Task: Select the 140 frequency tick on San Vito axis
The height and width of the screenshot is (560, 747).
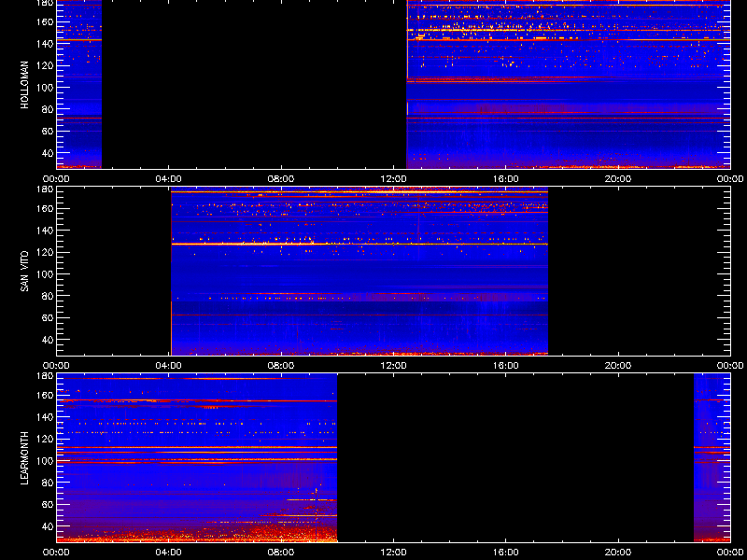Action: coord(46,231)
